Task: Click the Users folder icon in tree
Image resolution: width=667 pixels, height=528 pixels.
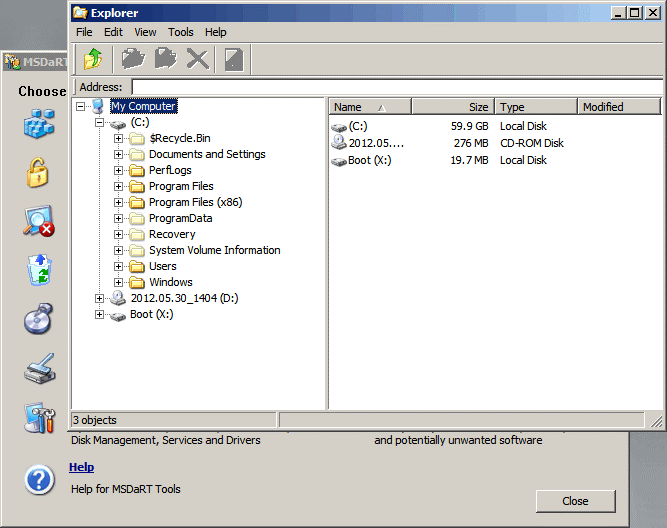Action: click(x=137, y=266)
